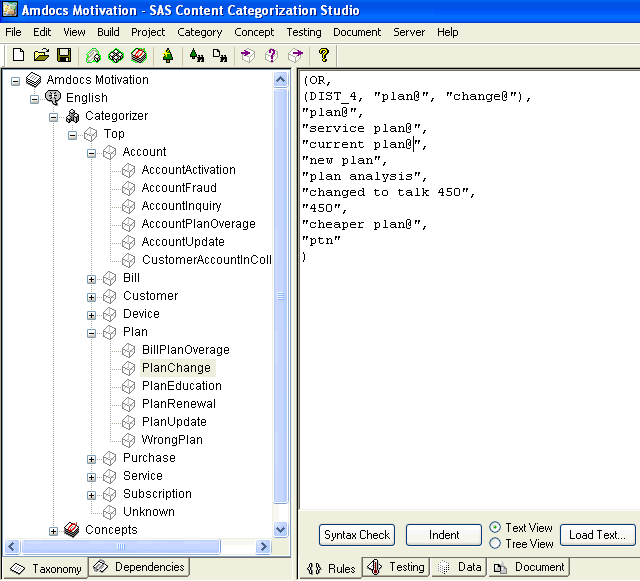
Task: Open the Build menu
Action: [108, 32]
